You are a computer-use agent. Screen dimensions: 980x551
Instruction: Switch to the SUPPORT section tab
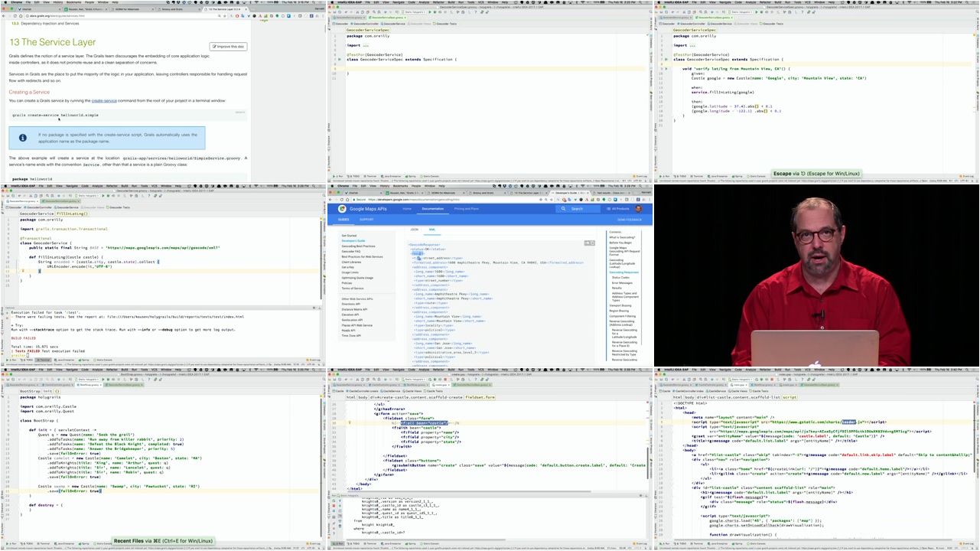[367, 220]
